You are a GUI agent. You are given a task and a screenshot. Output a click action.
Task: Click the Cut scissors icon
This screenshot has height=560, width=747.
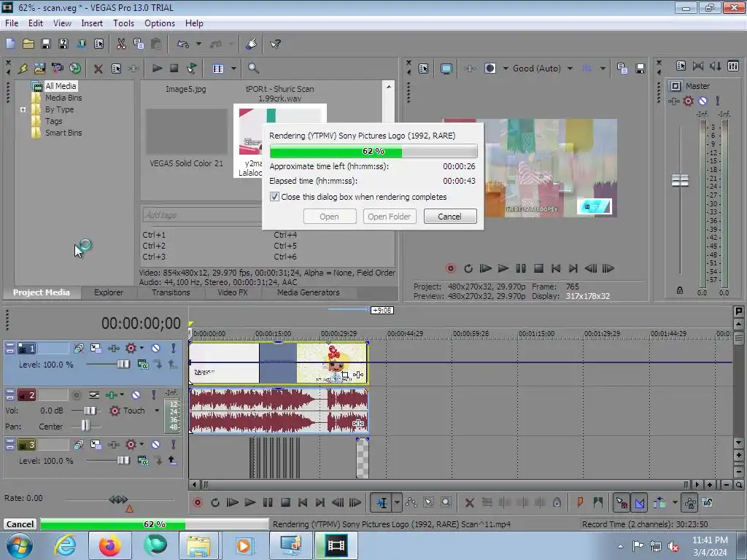(121, 44)
